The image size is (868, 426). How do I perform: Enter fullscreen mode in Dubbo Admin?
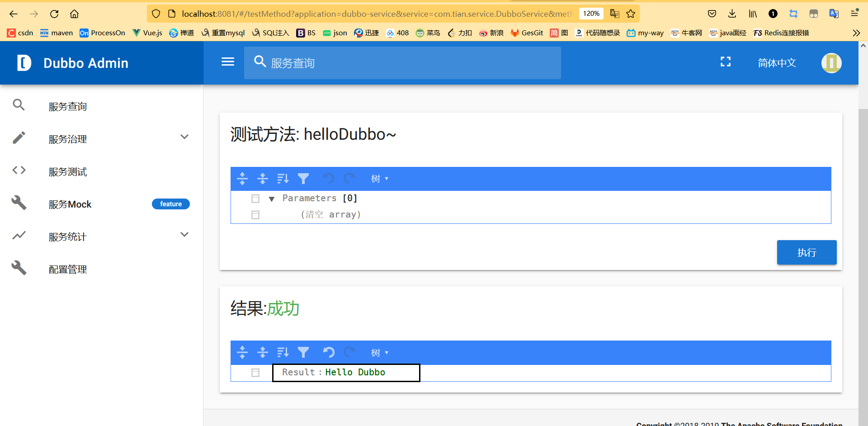tap(726, 62)
